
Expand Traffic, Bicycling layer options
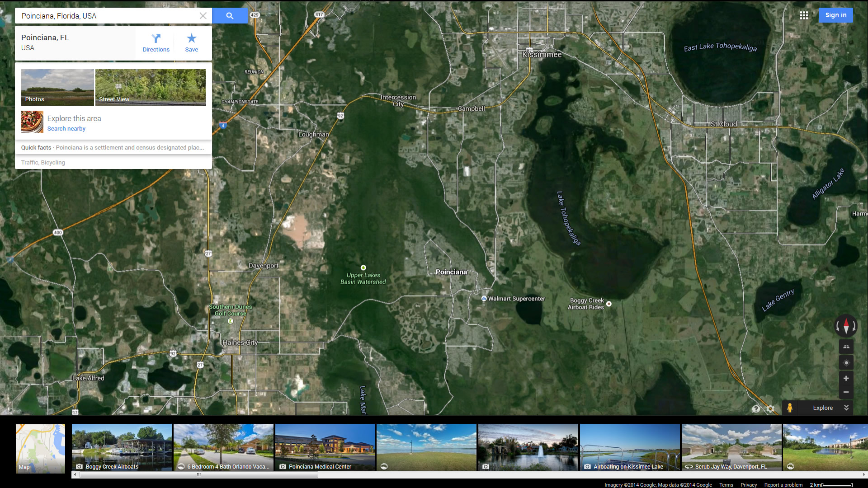(x=43, y=162)
